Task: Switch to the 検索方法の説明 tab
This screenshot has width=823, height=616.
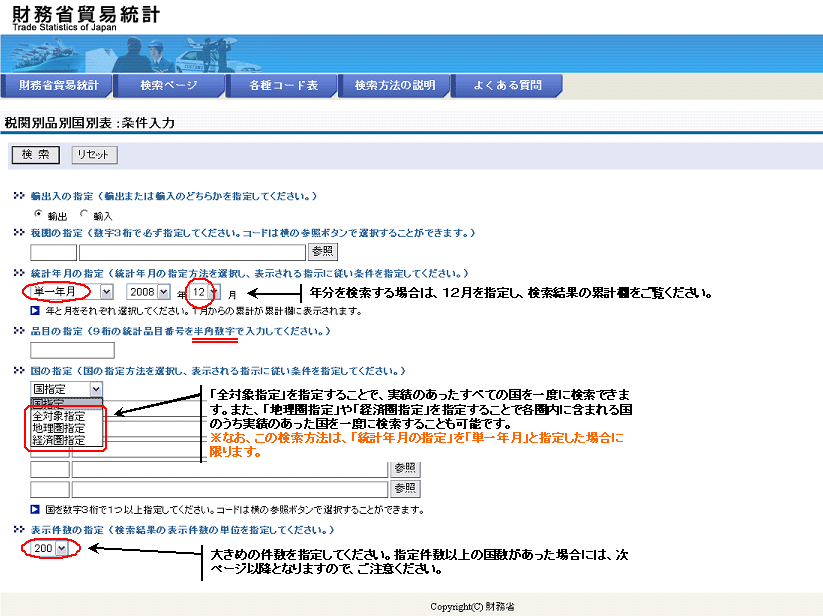Action: pyautogui.click(x=395, y=86)
